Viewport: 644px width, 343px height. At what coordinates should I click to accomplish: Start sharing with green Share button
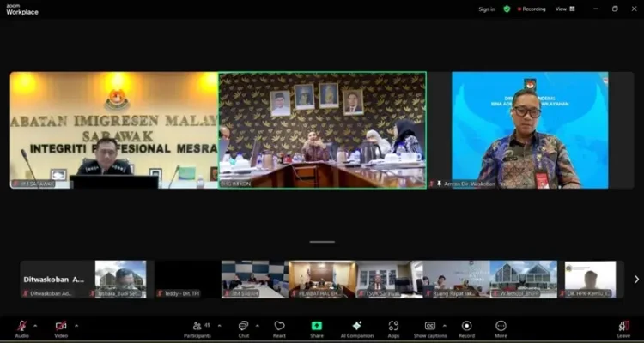[x=316, y=327]
